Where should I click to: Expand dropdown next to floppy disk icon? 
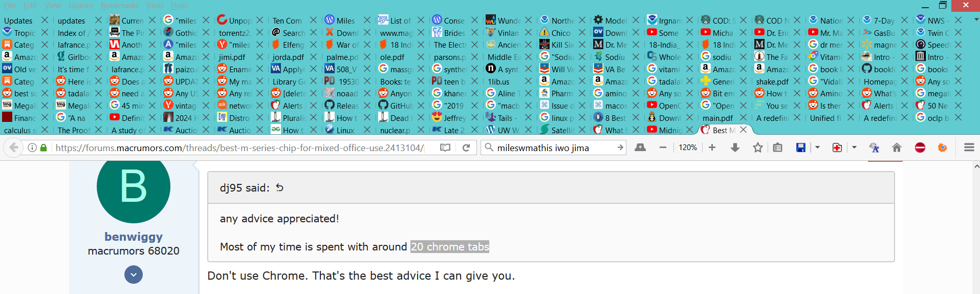pyautogui.click(x=817, y=148)
